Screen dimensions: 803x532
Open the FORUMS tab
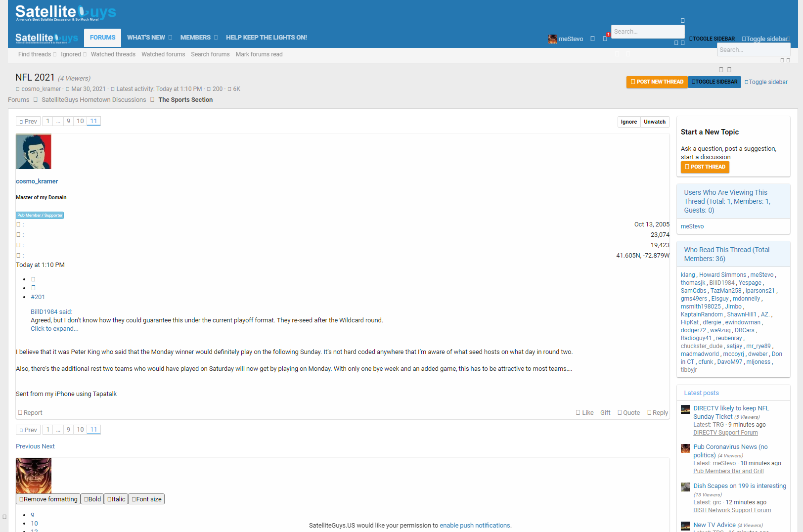pos(102,38)
